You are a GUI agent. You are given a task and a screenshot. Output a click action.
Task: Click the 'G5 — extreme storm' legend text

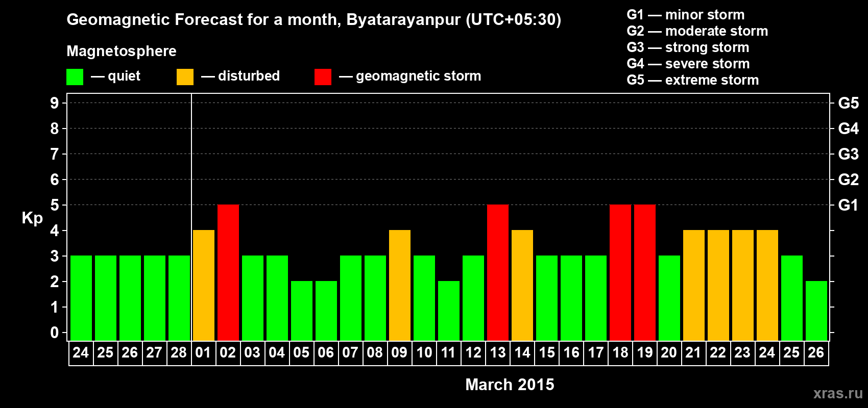pyautogui.click(x=693, y=80)
